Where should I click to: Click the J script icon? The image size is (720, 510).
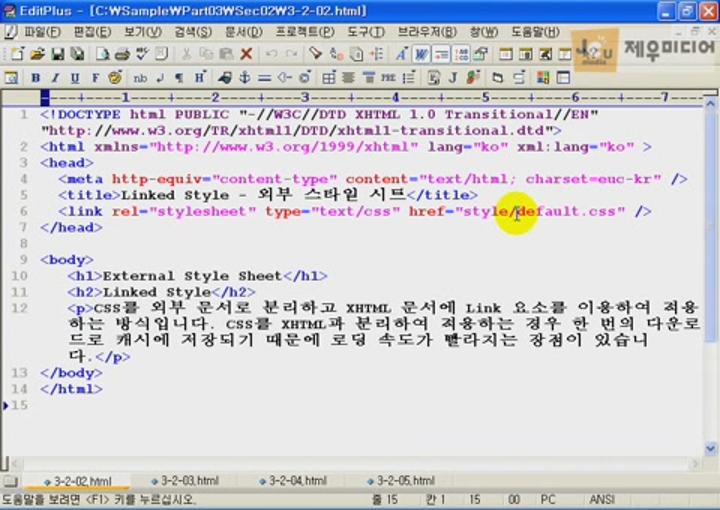(453, 78)
